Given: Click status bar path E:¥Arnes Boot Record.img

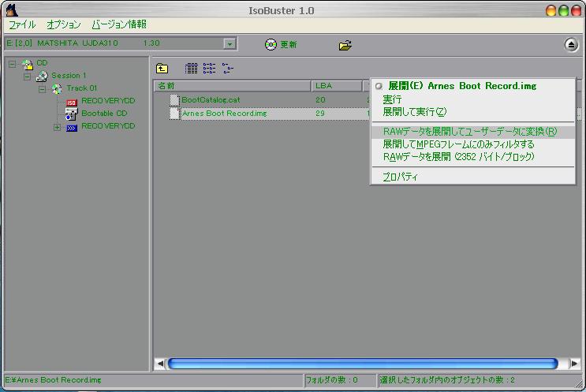Looking at the screenshot, I should (53, 380).
